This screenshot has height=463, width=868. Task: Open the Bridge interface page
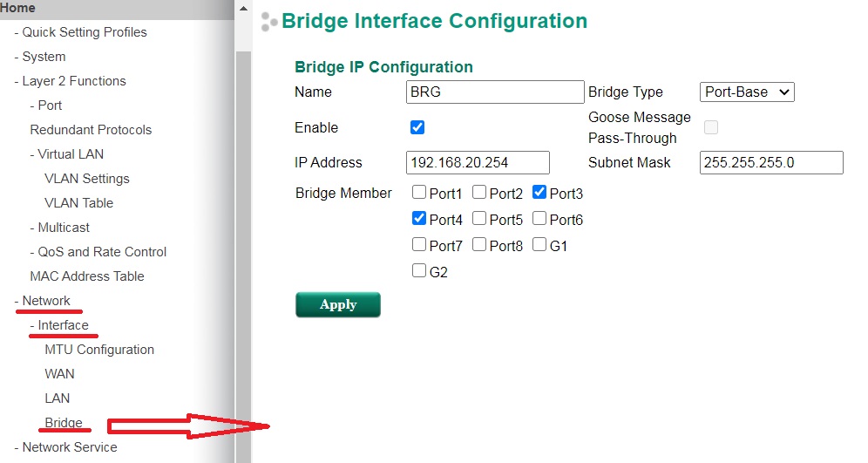click(x=64, y=423)
